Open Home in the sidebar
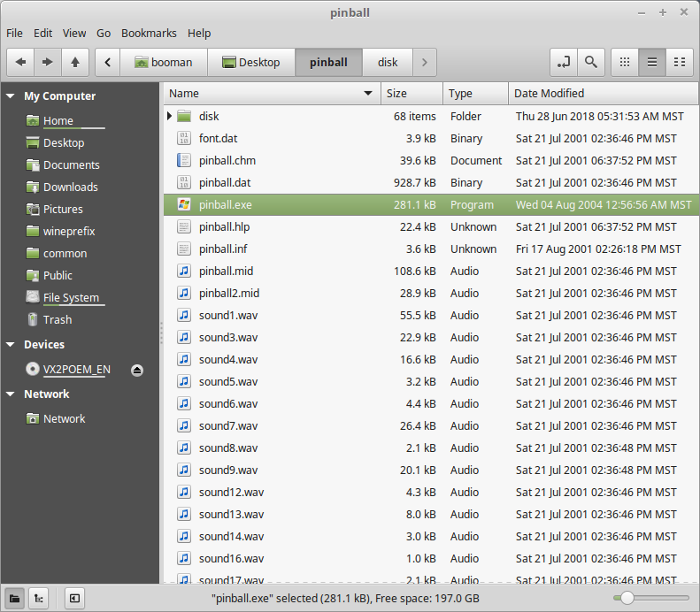 pyautogui.click(x=58, y=120)
